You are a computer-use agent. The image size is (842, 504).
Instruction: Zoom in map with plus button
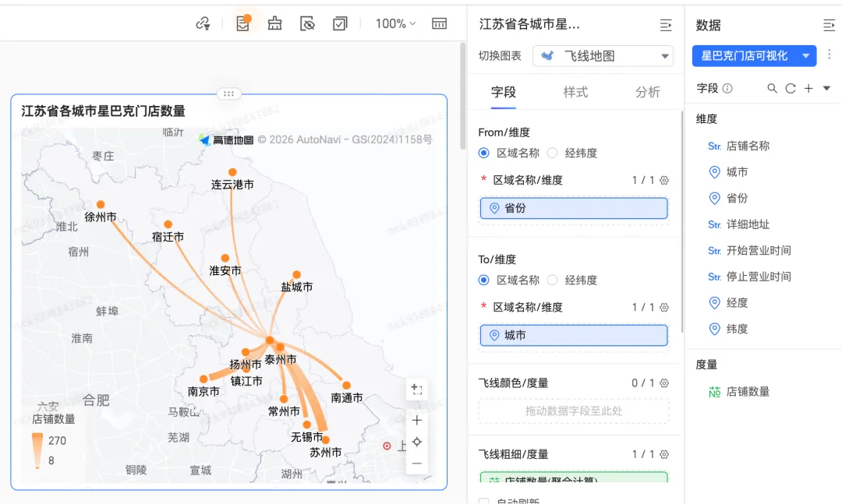pos(416,421)
